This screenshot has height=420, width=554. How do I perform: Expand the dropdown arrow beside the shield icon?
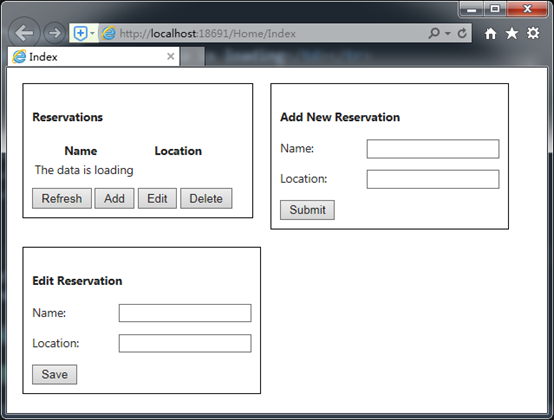tap(93, 34)
